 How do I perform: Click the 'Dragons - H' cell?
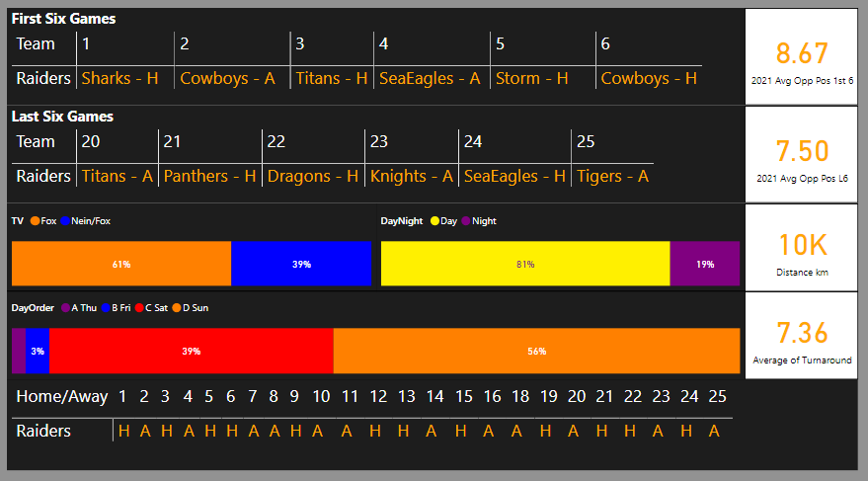(313, 176)
